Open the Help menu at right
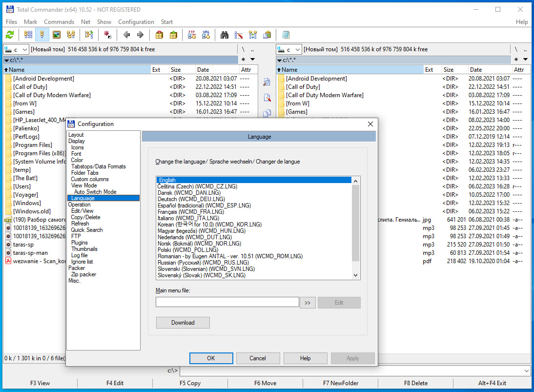 point(521,22)
